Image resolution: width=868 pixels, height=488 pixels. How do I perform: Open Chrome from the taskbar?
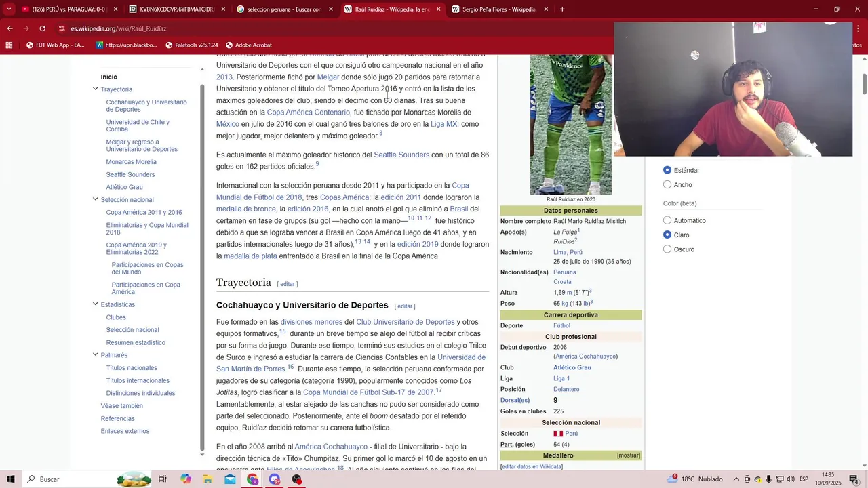point(252,479)
